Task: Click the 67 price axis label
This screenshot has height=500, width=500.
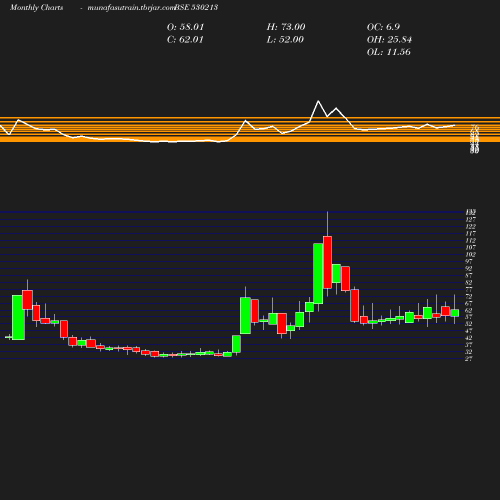Action: [x=469, y=303]
